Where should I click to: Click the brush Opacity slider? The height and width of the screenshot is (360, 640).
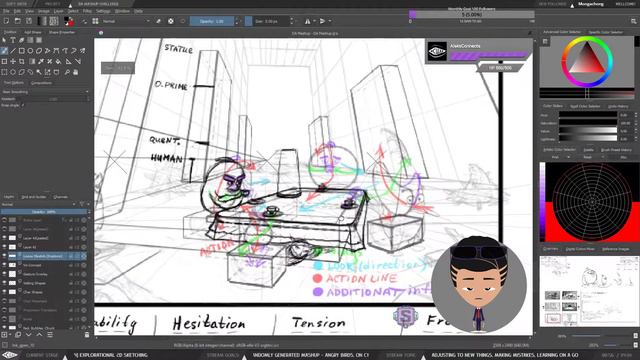coord(212,21)
